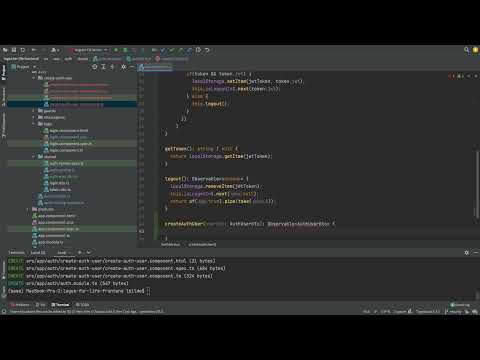Click AuthService in editor breadcrumbs
The width and height of the screenshot is (480, 360).
[x=170, y=245]
